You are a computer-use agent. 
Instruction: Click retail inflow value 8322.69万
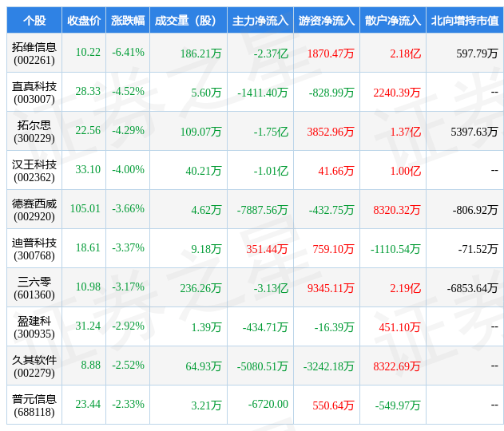(x=397, y=366)
